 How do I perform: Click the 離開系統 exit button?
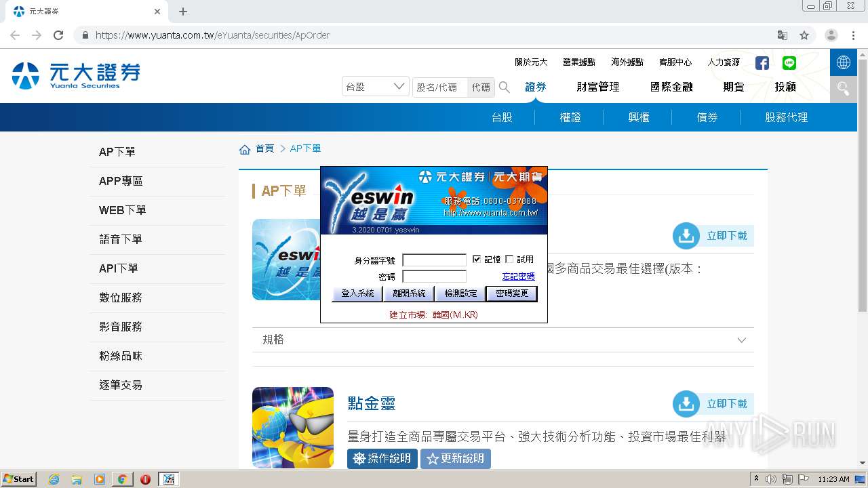(x=409, y=293)
